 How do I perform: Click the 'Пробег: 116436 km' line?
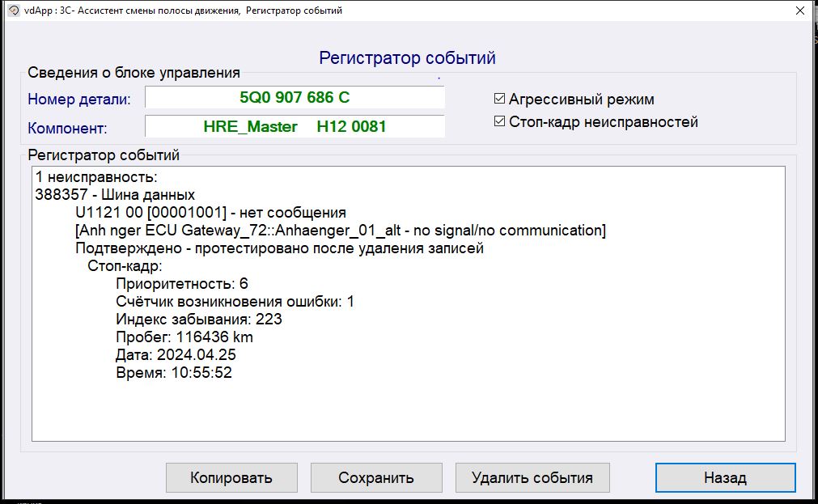click(x=184, y=337)
